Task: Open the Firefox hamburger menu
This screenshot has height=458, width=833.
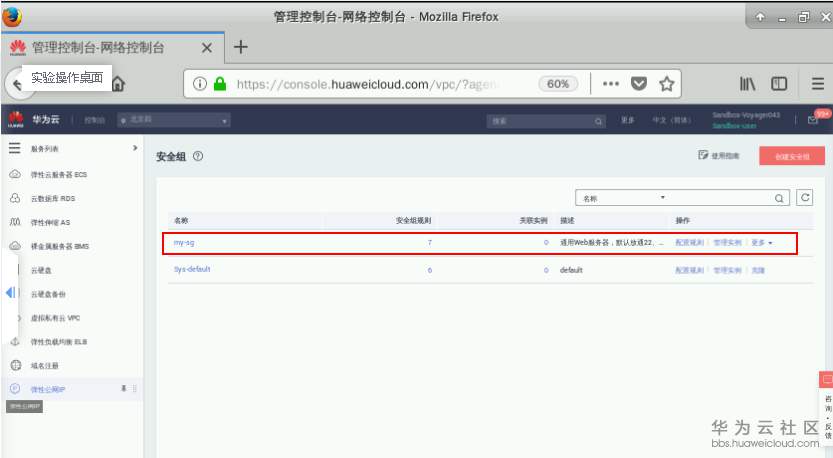Action: pos(818,83)
